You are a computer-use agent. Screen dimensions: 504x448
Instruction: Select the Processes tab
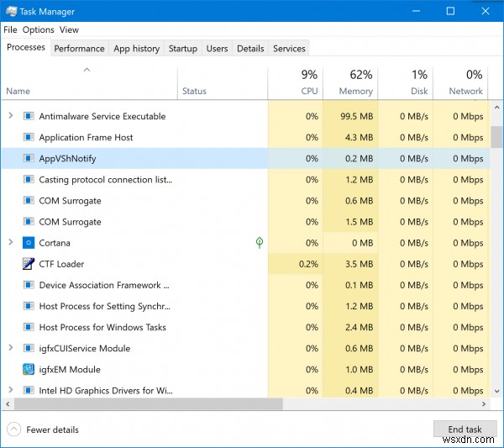coord(26,47)
